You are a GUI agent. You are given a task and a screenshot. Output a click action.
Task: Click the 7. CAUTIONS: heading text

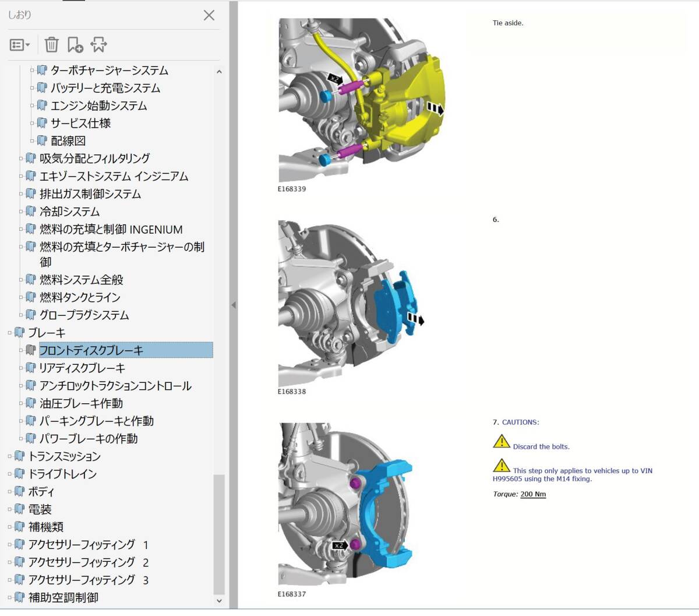516,422
